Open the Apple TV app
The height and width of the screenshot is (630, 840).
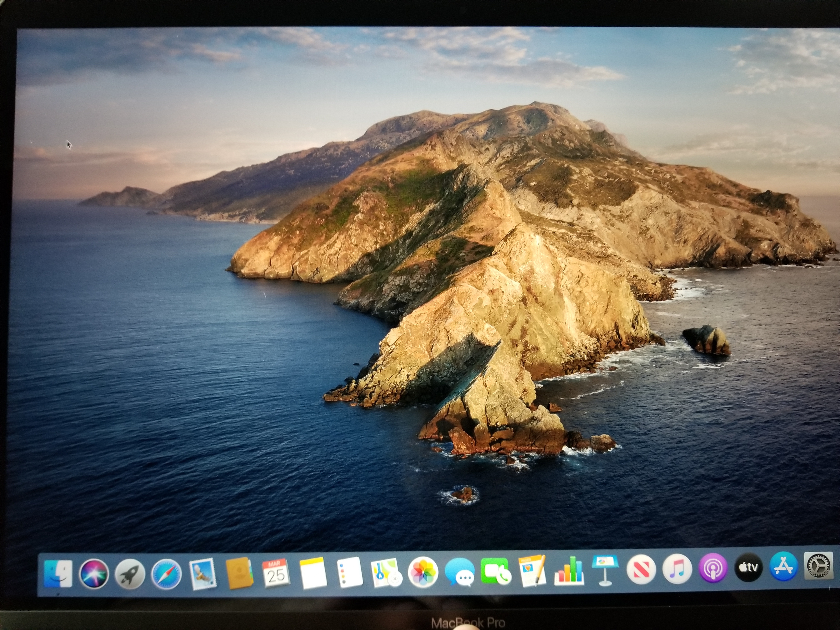tap(749, 568)
